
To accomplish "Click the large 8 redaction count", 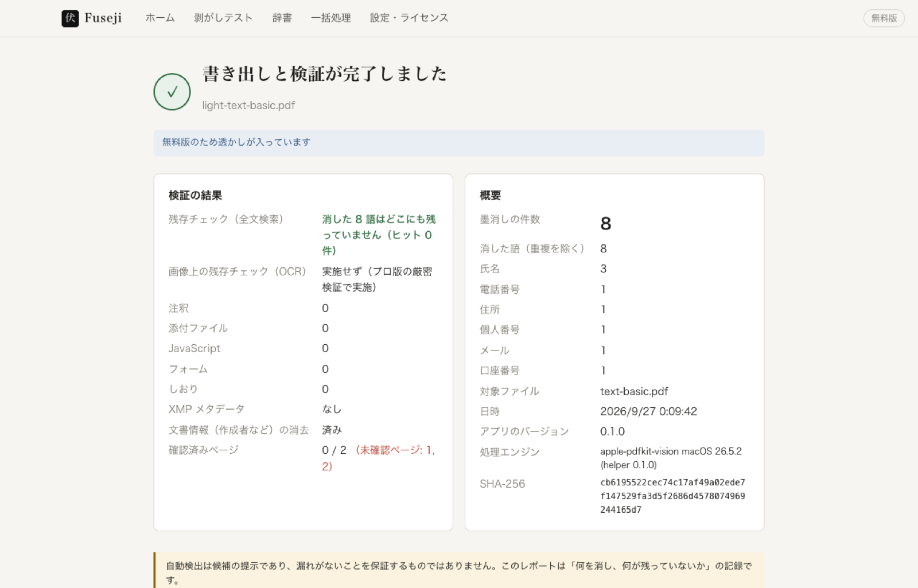I will (606, 223).
